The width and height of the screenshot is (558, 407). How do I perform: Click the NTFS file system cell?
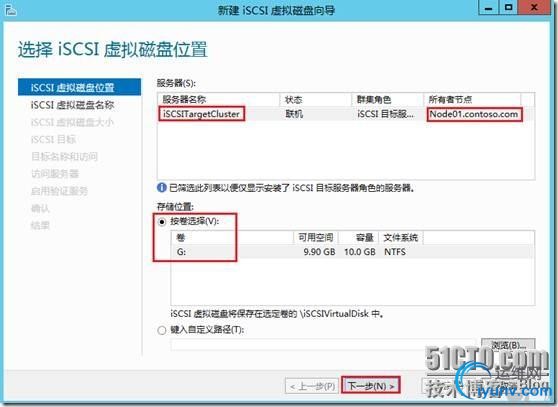tap(395, 252)
